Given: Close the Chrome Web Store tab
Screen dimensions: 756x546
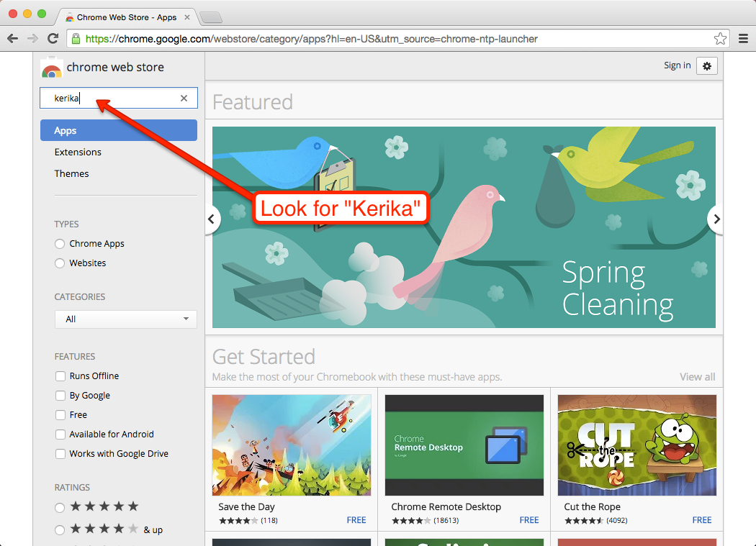Looking at the screenshot, I should pyautogui.click(x=187, y=17).
